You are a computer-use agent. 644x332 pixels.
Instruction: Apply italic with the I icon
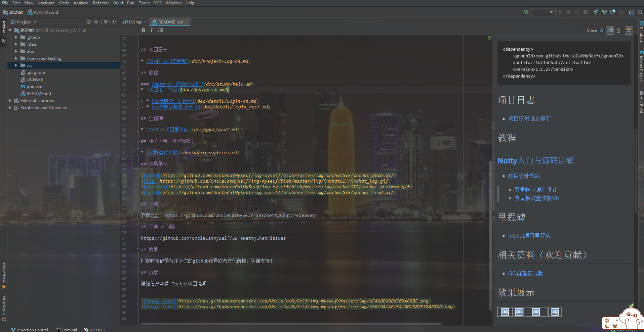(x=152, y=30)
